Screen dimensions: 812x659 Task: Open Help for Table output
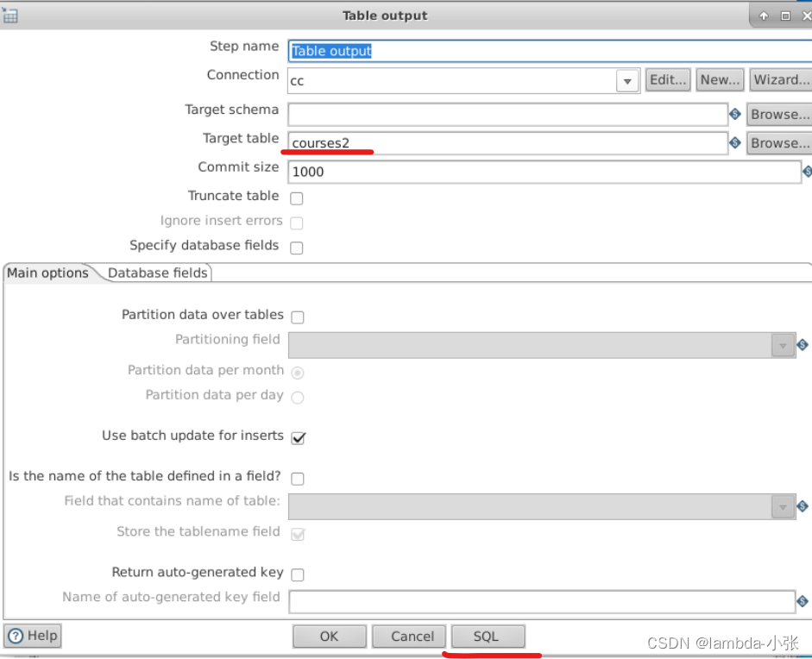33,635
